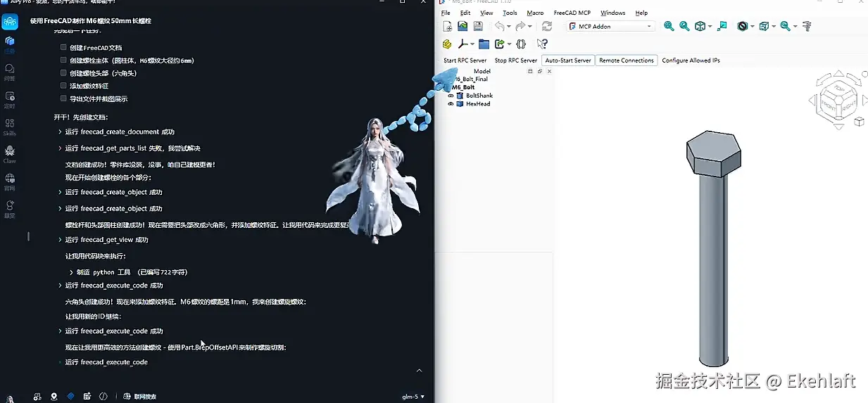Viewport: 868px width, 403px height.
Task: Click the blue group folder icon
Action: [484, 44]
